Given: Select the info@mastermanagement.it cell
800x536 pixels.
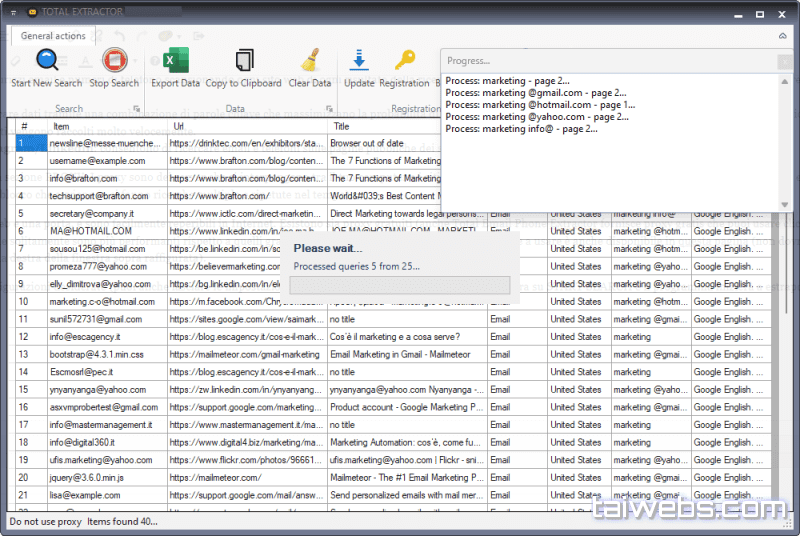Looking at the screenshot, I should (107, 425).
